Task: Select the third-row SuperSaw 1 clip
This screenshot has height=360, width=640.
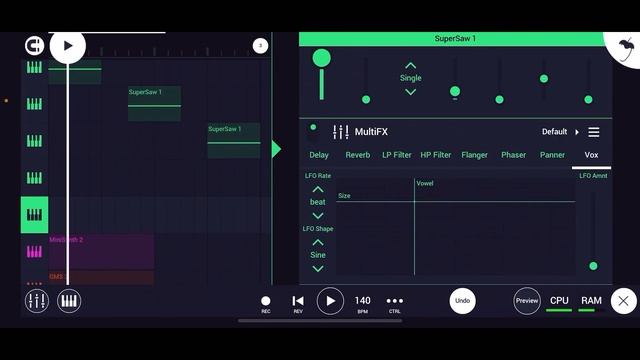Action: [x=234, y=140]
